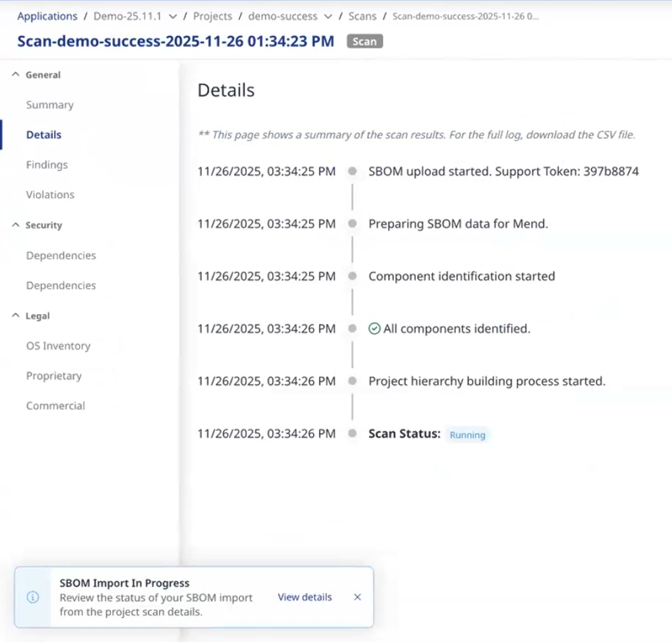Image resolution: width=672 pixels, height=642 pixels.
Task: Open OS Inventory under Legal
Action: click(x=58, y=346)
